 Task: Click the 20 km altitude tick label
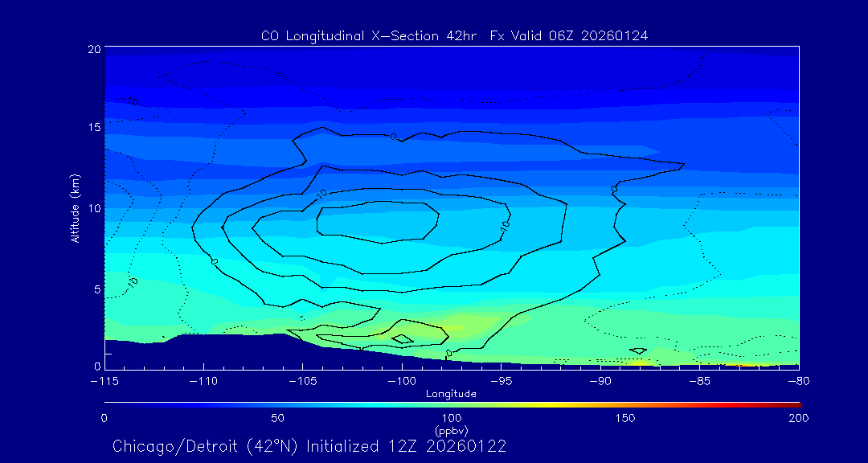[94, 49]
